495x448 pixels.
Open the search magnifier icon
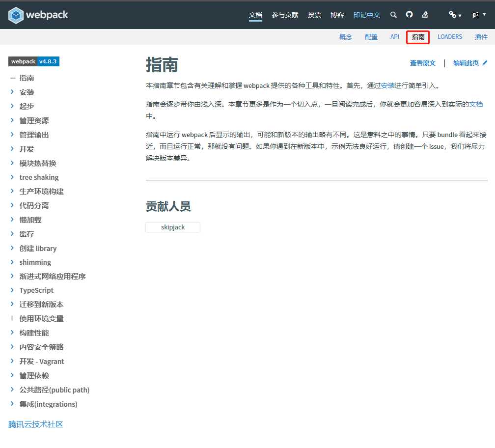coord(393,15)
